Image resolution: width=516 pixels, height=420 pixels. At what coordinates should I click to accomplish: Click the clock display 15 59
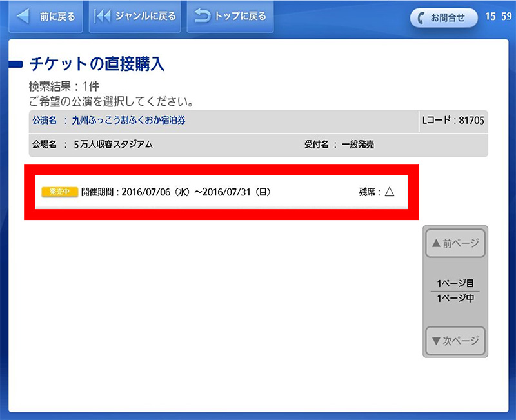[498, 17]
